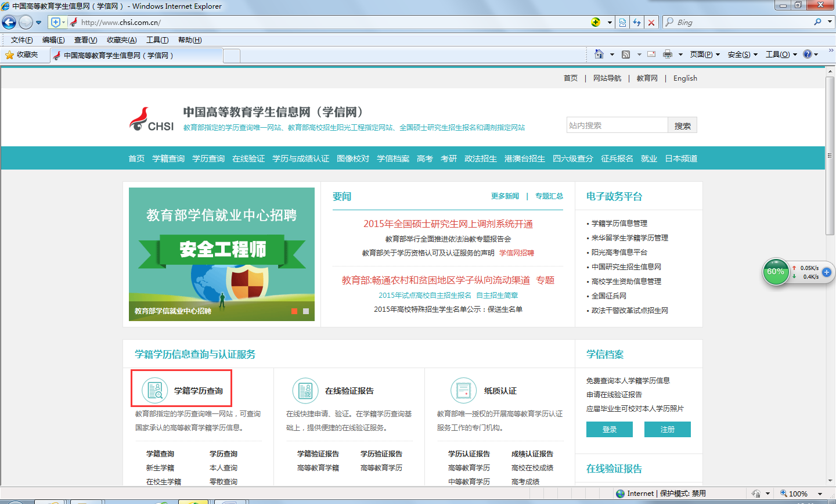
Task: Open the 编辑(E) menu
Action: (53, 40)
